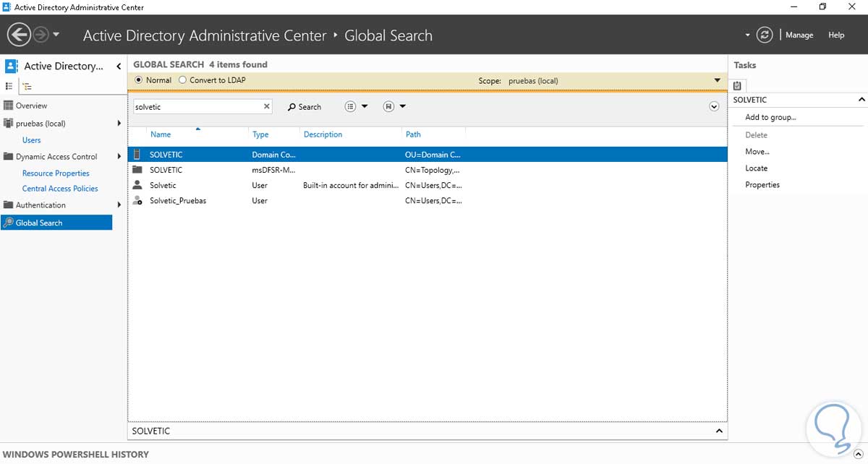Expand the Scope dropdown arrow

point(718,80)
